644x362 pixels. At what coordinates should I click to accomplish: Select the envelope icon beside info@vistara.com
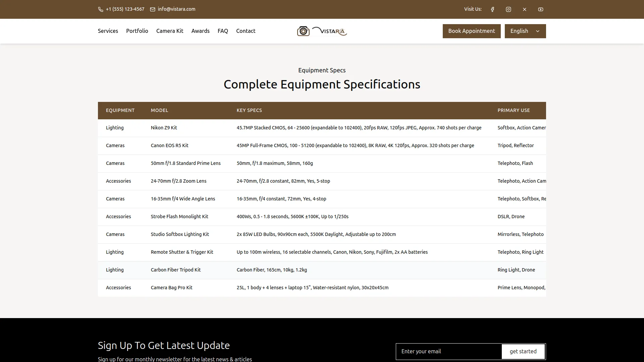click(x=153, y=9)
